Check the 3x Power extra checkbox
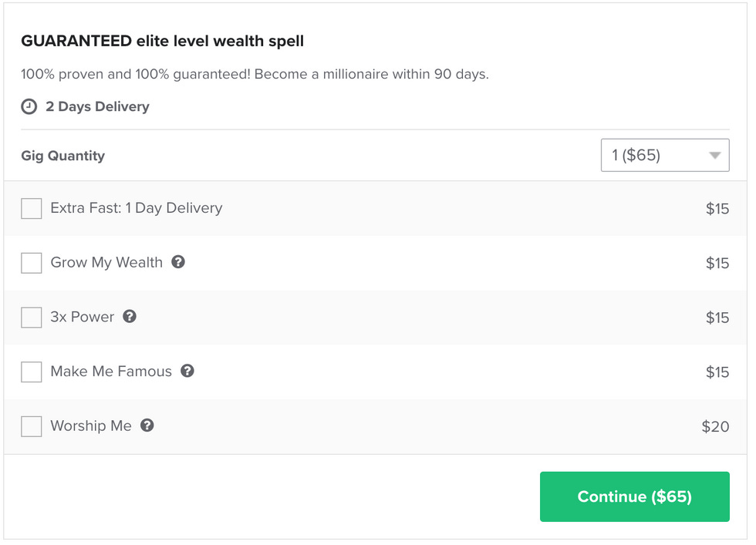Screen dimensions: 756x545 [32, 317]
